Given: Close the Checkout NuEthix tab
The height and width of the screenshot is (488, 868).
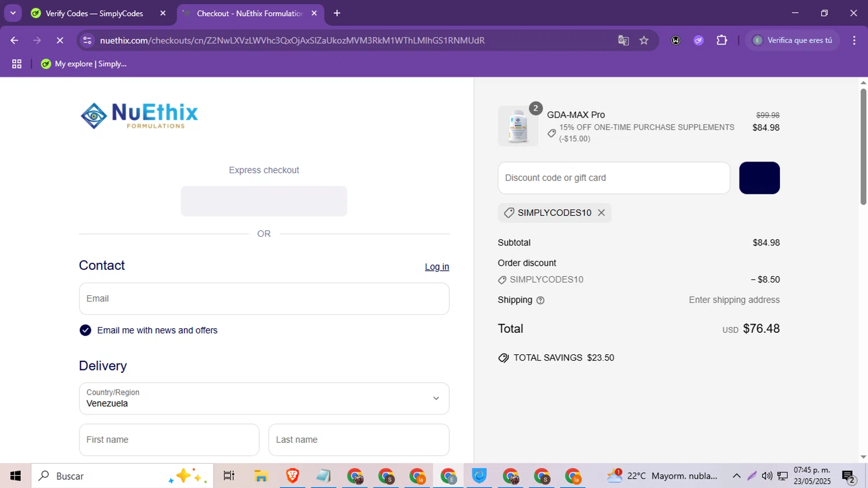Looking at the screenshot, I should pyautogui.click(x=314, y=13).
